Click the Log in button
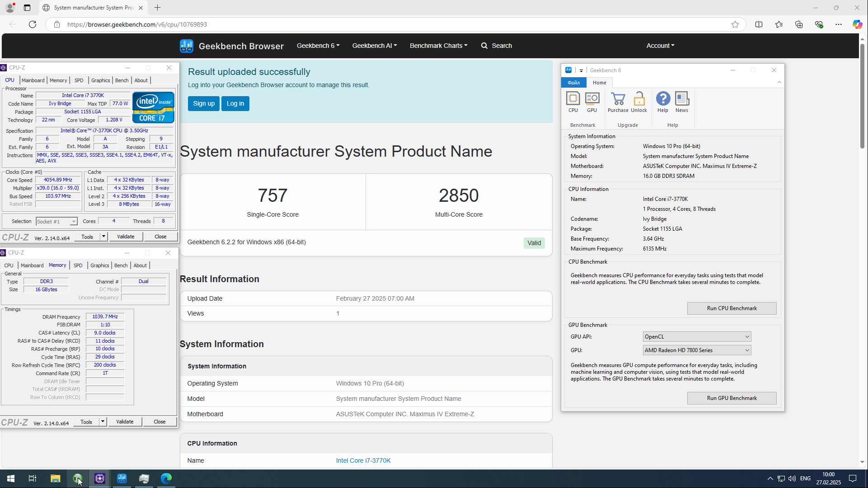 tap(235, 103)
